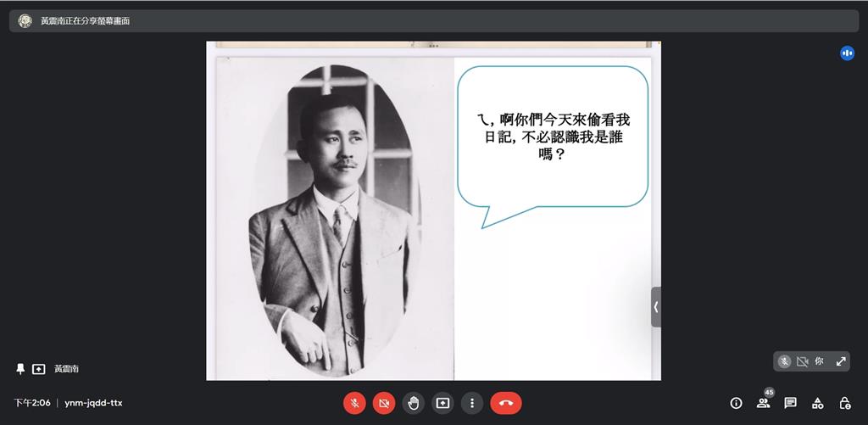Image resolution: width=868 pixels, height=425 pixels.
Task: Unmute the microphone in the call controls
Action: 355,404
